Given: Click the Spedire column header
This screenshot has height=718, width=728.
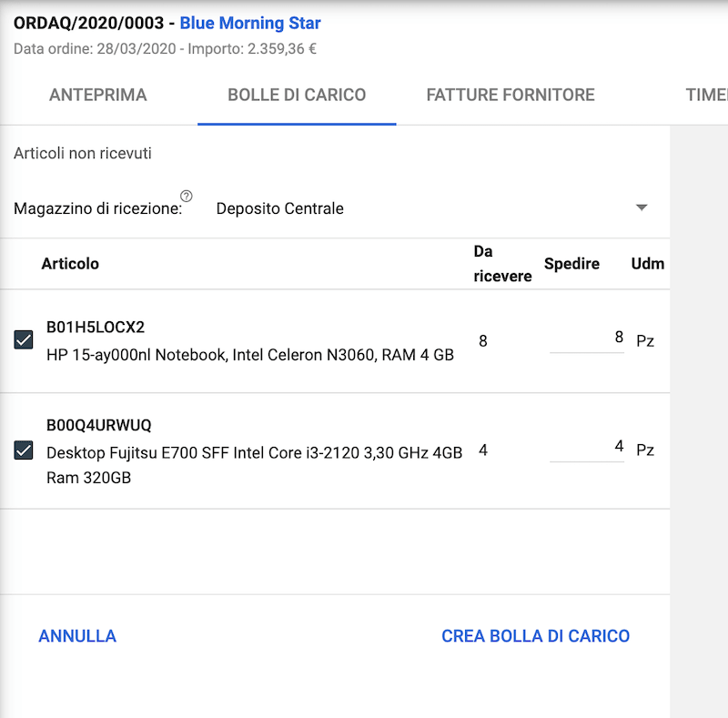Looking at the screenshot, I should [x=571, y=264].
